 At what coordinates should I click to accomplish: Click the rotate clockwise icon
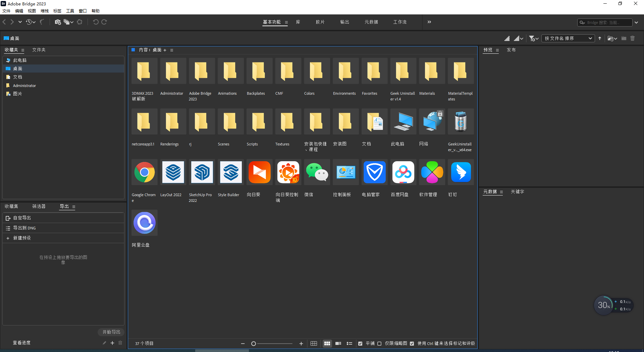click(104, 22)
